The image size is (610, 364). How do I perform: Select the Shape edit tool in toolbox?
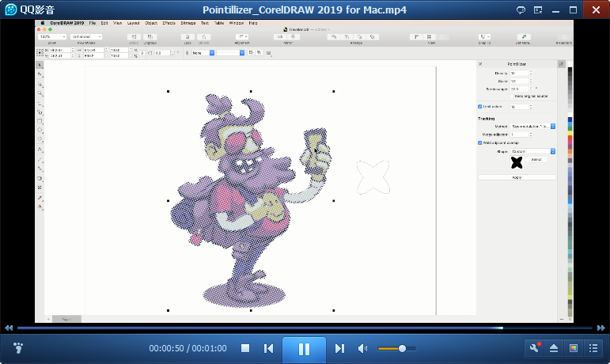pos(40,74)
